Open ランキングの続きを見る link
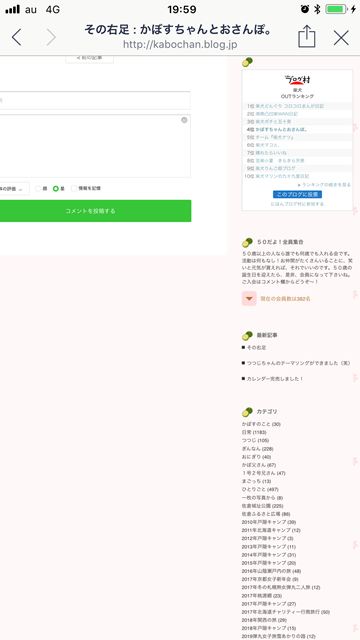 coord(326,184)
